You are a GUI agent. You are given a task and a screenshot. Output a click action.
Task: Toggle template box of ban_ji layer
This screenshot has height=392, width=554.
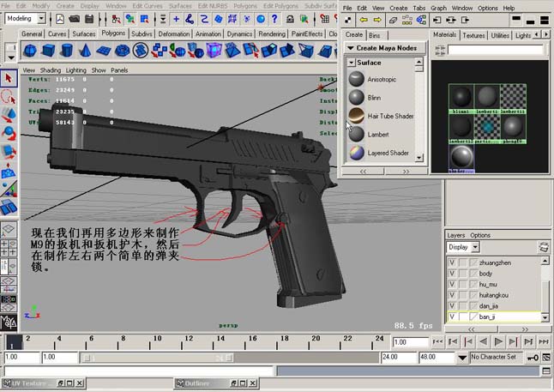[463, 317]
